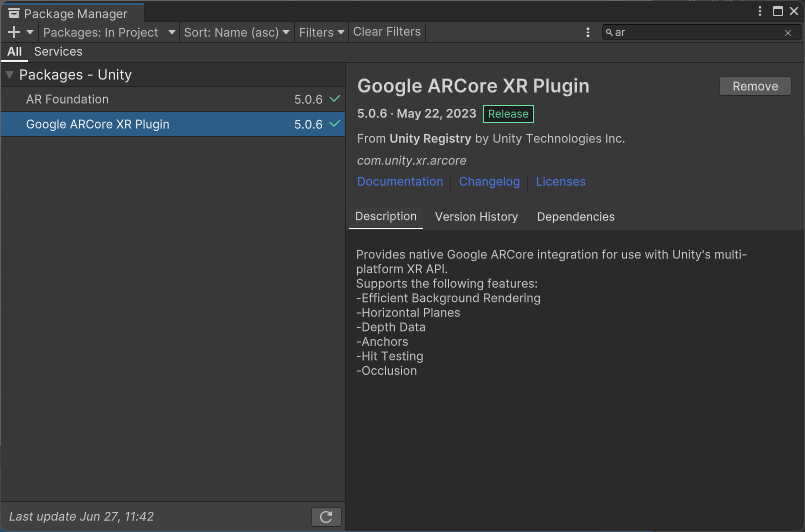Image resolution: width=805 pixels, height=532 pixels.
Task: Click the search magnifier icon
Action: [x=609, y=32]
